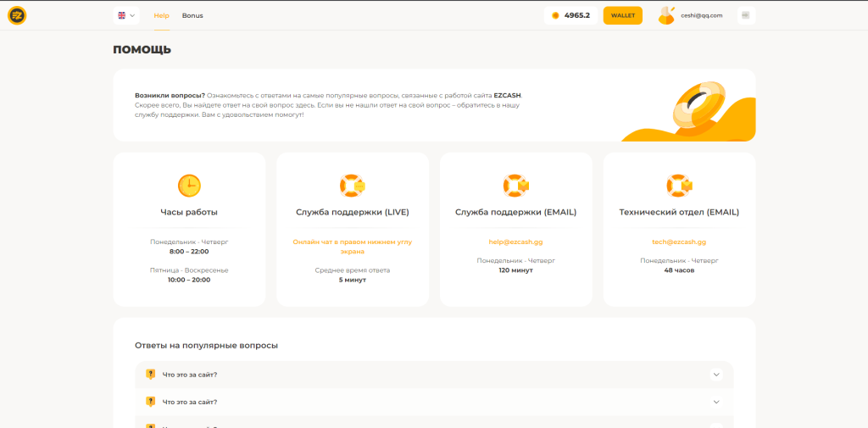
Task: Click the help@ezcash.gg email link
Action: pos(515,242)
